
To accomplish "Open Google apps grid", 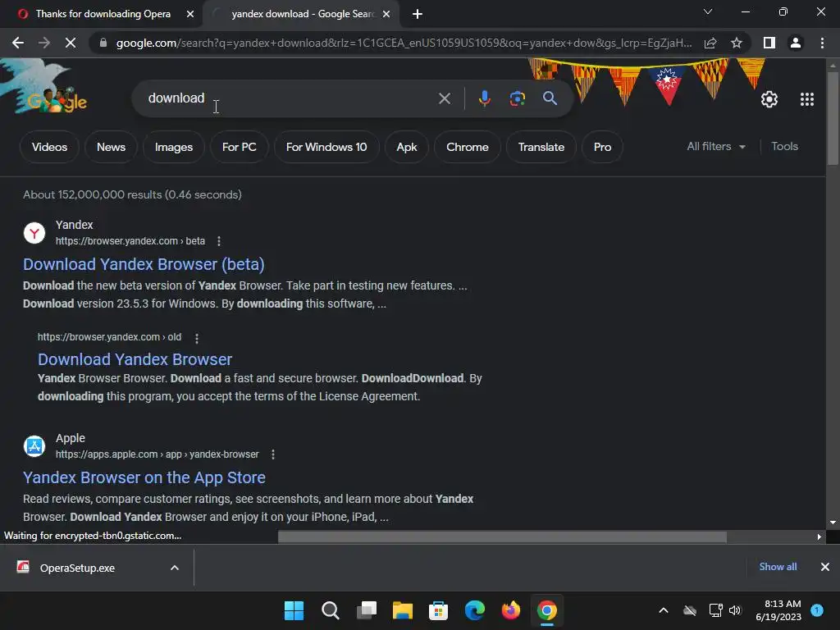I will 807,99.
